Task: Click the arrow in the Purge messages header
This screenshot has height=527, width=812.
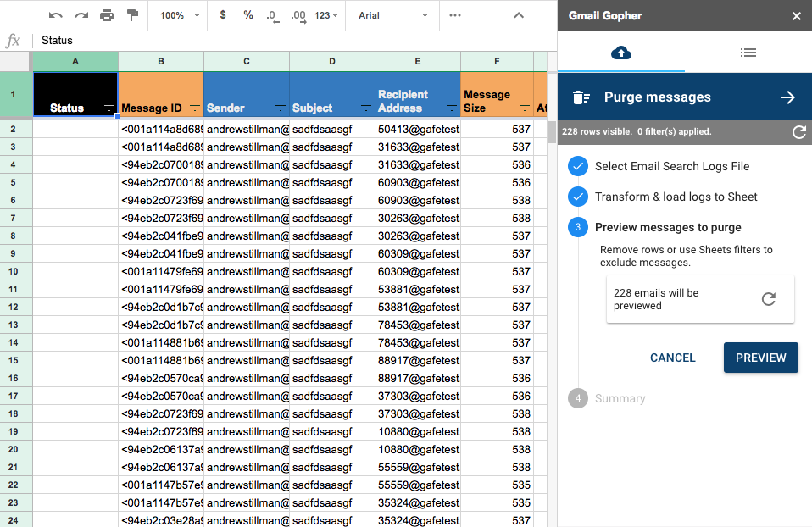Action: pyautogui.click(x=787, y=97)
